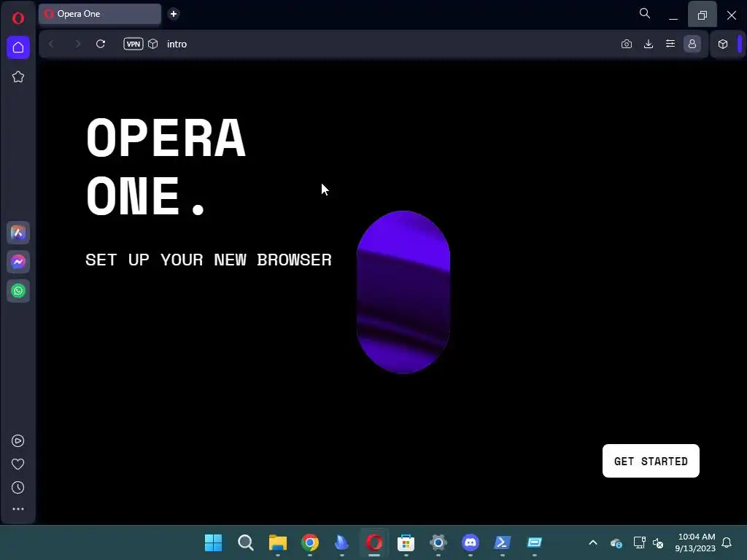Click the site info cube icon

[x=153, y=44]
